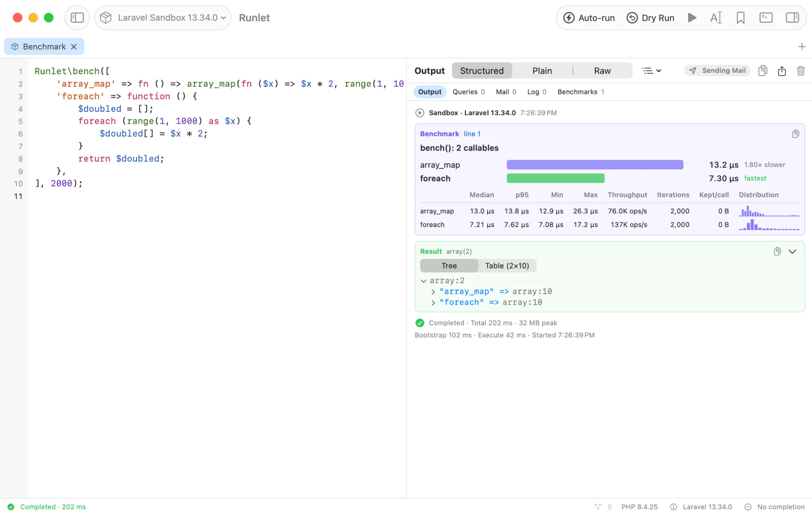Open the Laravel Sandbox 13.34.0 dropdown
Screen dimensions: 812x515
pyautogui.click(x=163, y=18)
